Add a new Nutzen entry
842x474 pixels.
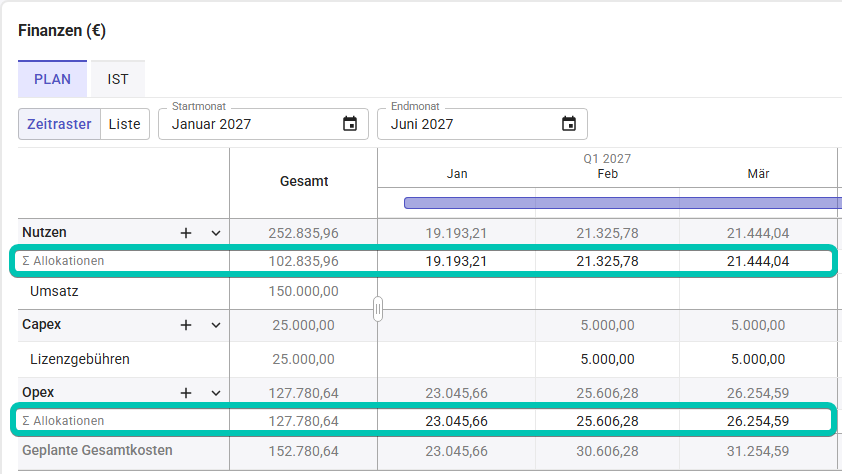pyautogui.click(x=185, y=233)
